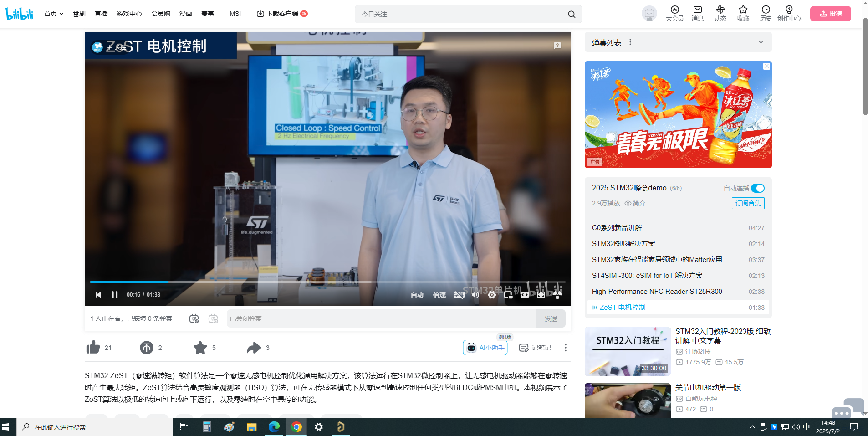Viewport: 868px width, 436px height.
Task: Click the video feedback question-mark icon
Action: click(x=557, y=46)
